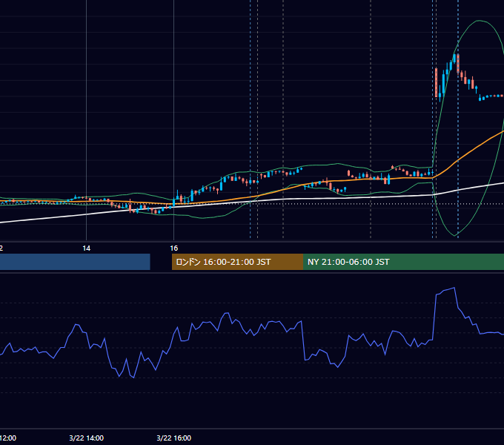Click the 3/22 14:00 time label
504x445 pixels.
coord(87,438)
